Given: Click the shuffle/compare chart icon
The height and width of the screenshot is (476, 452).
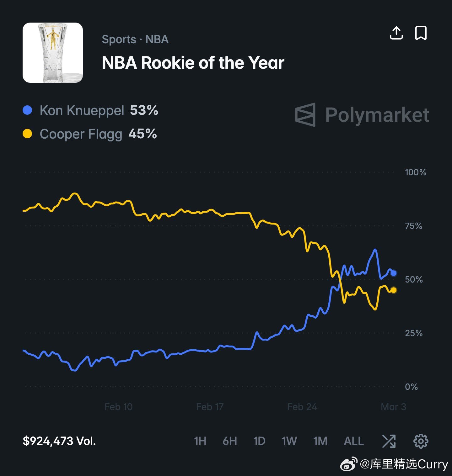Looking at the screenshot, I should click(x=389, y=442).
